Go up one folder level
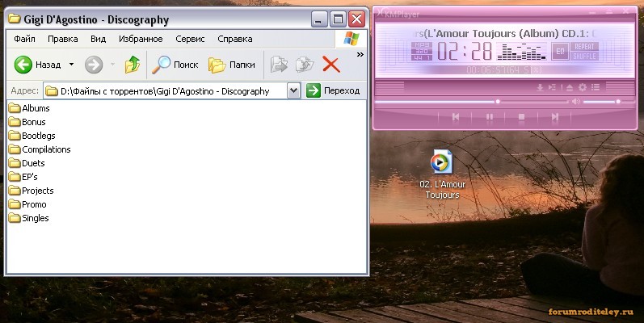 coord(132,65)
